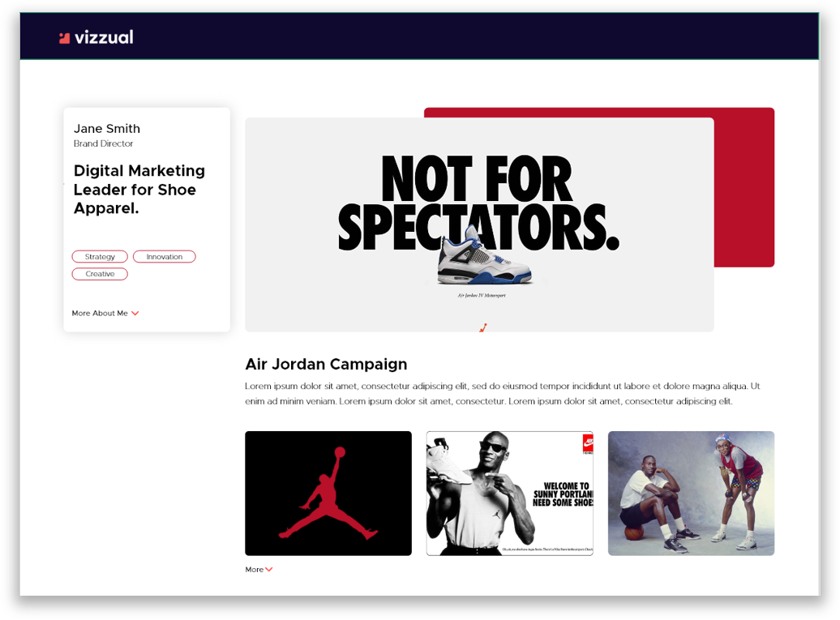The height and width of the screenshot is (620, 840).
Task: Select the Strategy tag pill
Action: tap(100, 256)
